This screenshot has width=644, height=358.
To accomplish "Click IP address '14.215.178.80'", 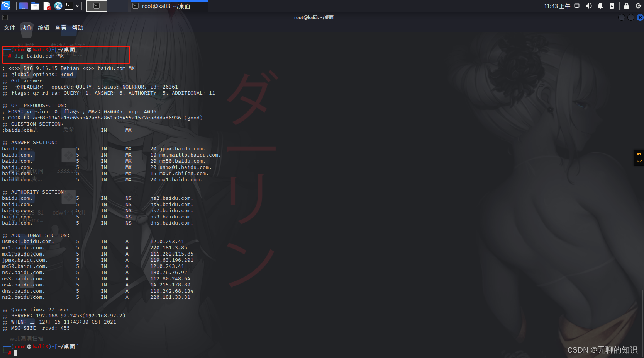I will pos(170,285).
